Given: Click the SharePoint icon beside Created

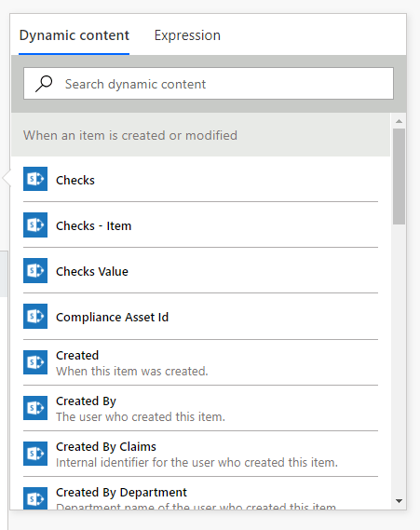Looking at the screenshot, I should (35, 362).
